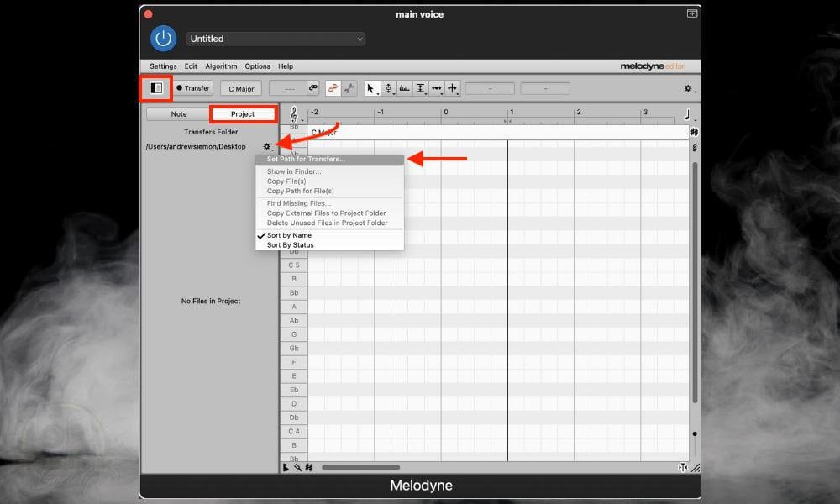Screen dimensions: 840x504
Task: Open the Transfers Folder gear menu
Action: pyautogui.click(x=267, y=146)
